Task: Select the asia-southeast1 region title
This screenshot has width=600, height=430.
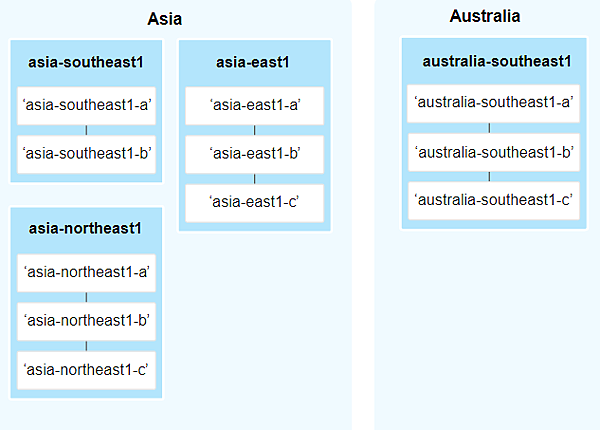Action: [x=86, y=62]
